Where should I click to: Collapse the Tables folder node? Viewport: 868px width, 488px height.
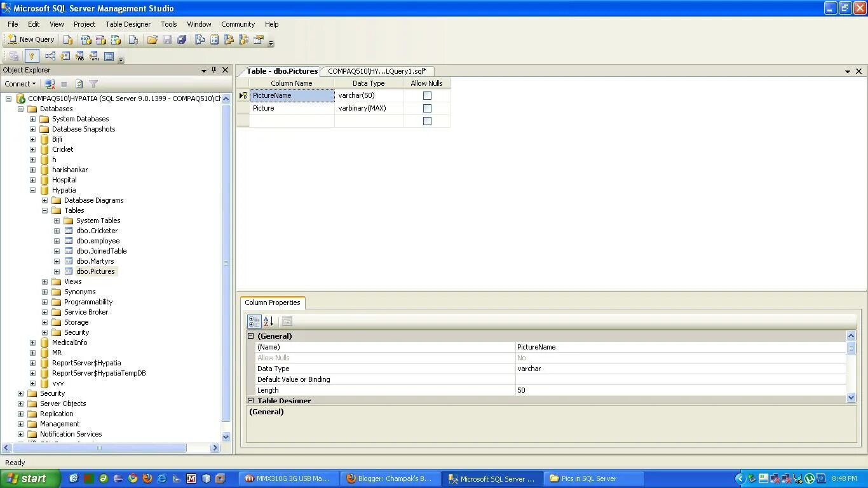coord(44,210)
